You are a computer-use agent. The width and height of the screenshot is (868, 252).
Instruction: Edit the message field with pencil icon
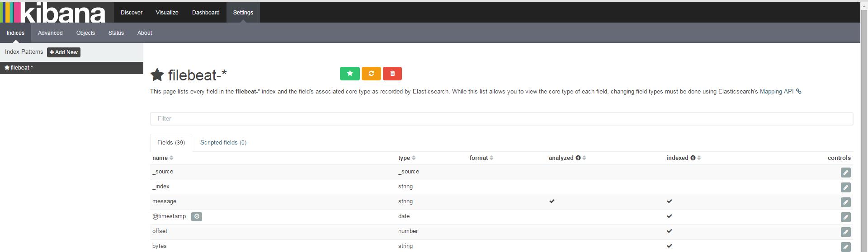tap(845, 202)
